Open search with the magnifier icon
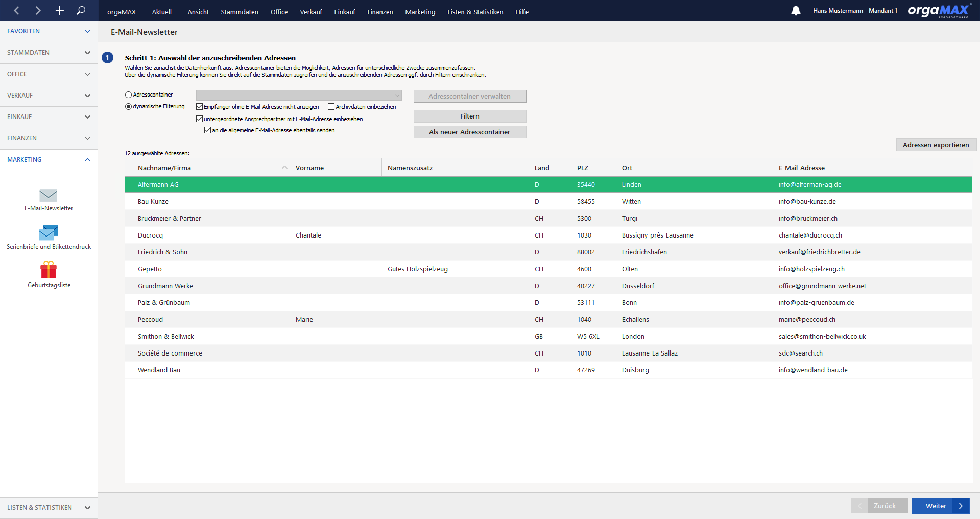Viewport: 980px width, 519px height. [81, 10]
